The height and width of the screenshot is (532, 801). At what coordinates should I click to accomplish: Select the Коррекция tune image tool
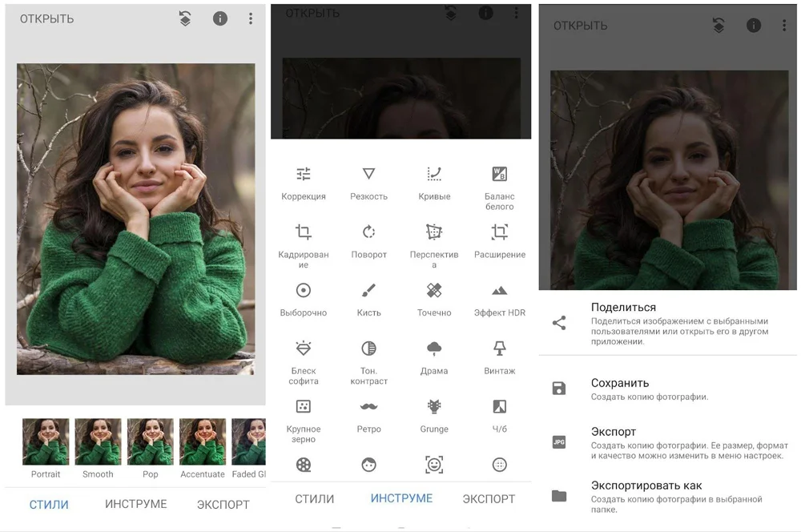pyautogui.click(x=304, y=182)
